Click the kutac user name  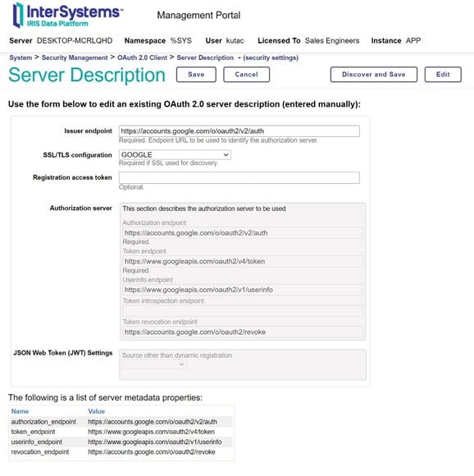pyautogui.click(x=235, y=41)
